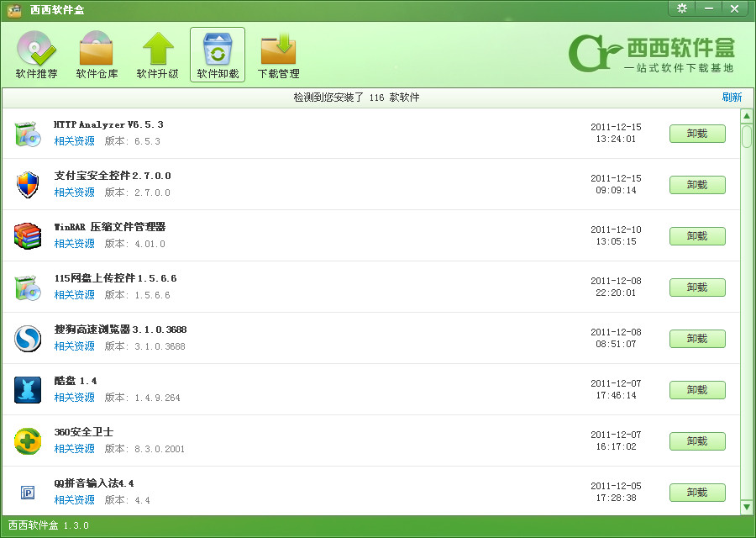Open 相关资源 for 搜狗高速浏览器
Image resolution: width=756 pixels, height=538 pixels.
pyautogui.click(x=74, y=346)
